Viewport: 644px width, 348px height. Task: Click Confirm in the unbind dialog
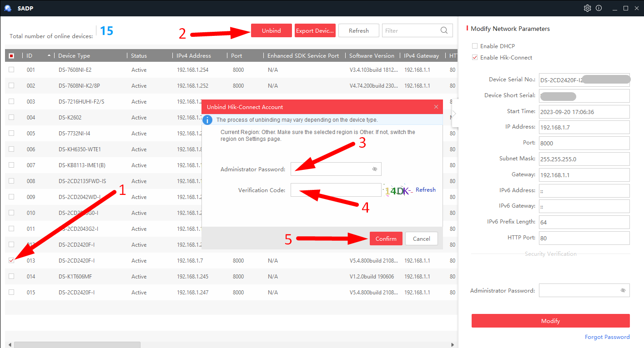point(386,239)
